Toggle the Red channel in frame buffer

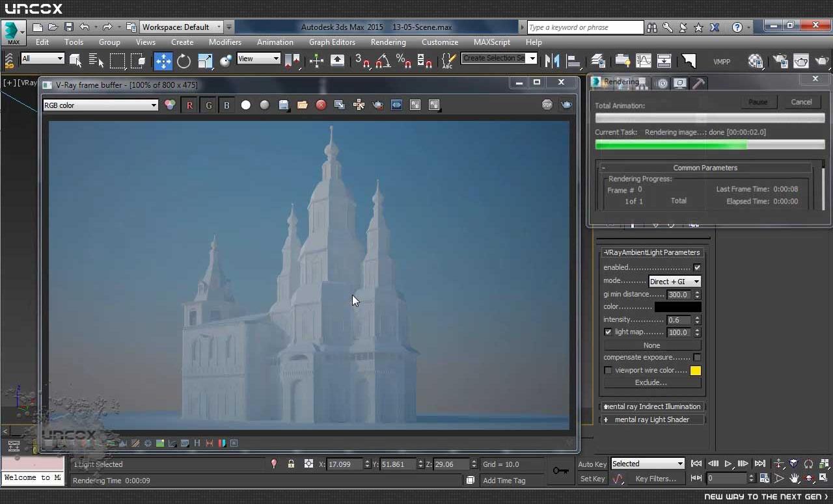click(x=189, y=105)
